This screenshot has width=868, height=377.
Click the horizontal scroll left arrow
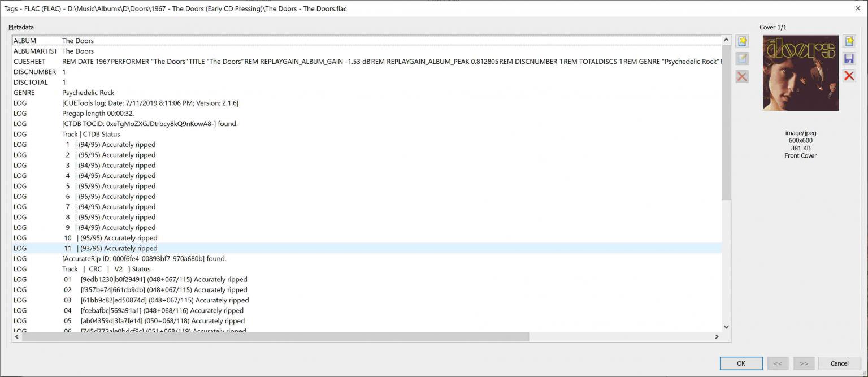tap(17, 337)
